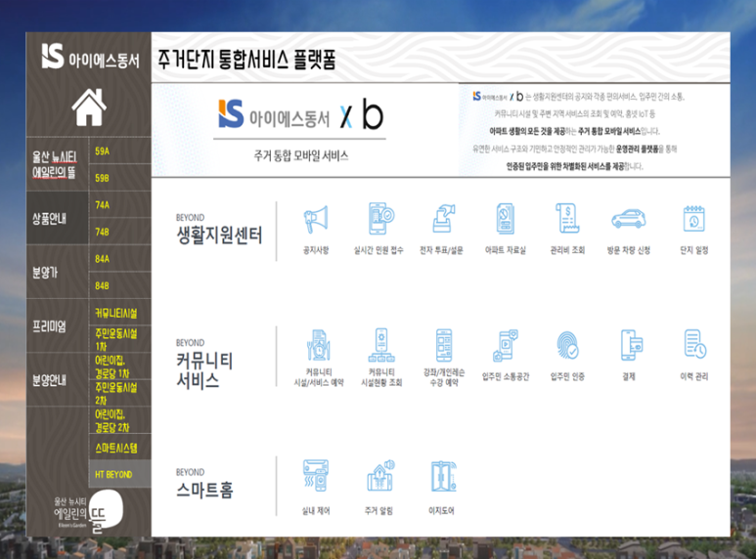Open the 강좌/개인레슨 수강 예약 icon
756x559 pixels.
tap(444, 345)
